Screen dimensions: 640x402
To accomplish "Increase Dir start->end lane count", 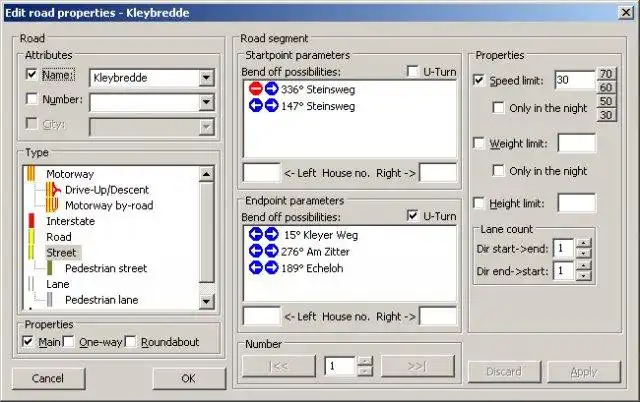I will 584,243.
